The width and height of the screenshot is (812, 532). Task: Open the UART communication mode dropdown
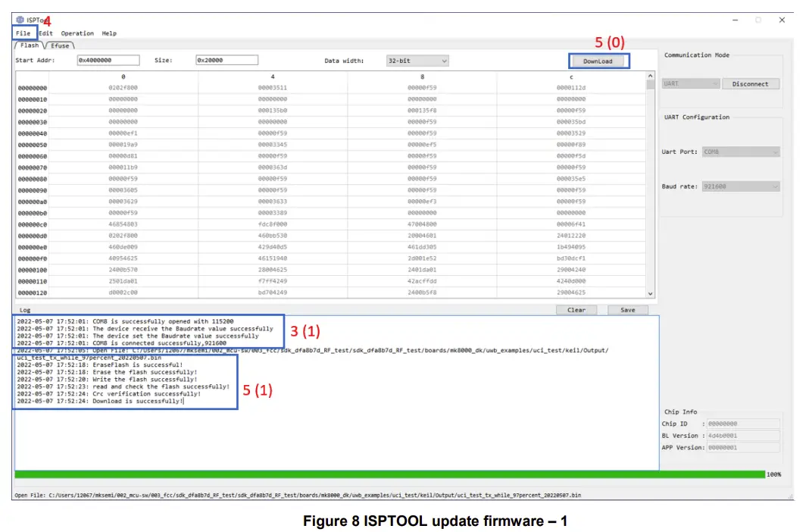point(690,83)
